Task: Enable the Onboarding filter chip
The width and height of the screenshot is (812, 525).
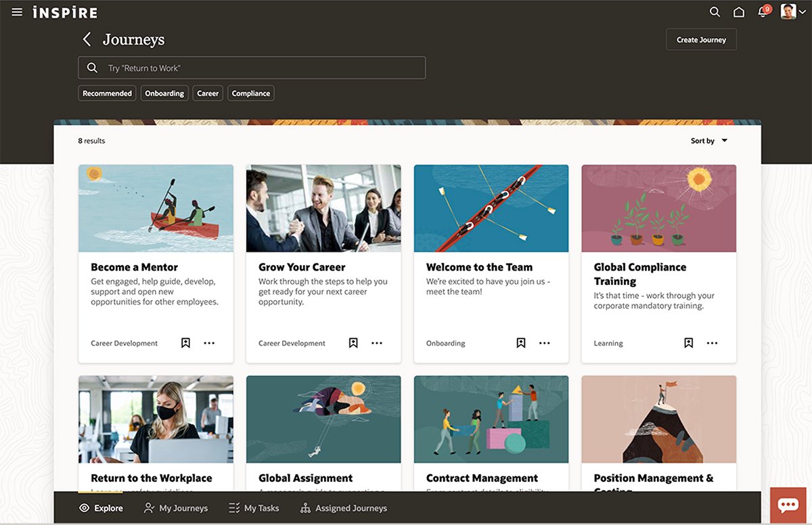Action: [x=164, y=93]
